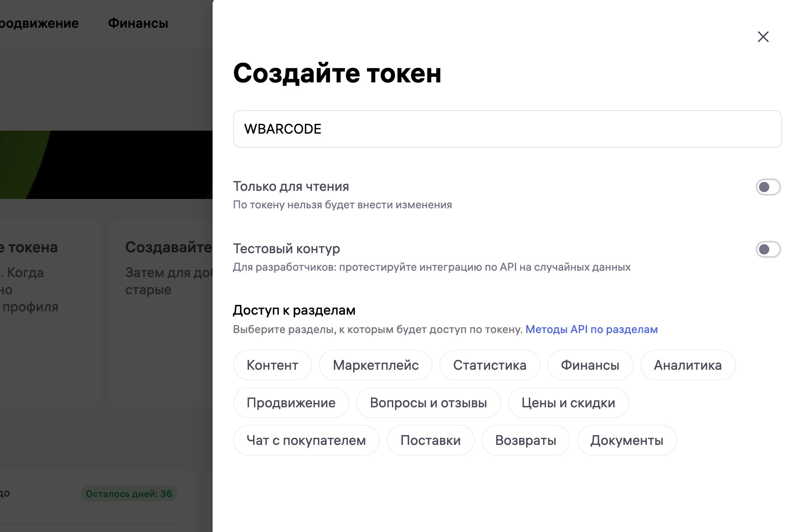Click the token name input field
The width and height of the screenshot is (800, 532).
[507, 129]
